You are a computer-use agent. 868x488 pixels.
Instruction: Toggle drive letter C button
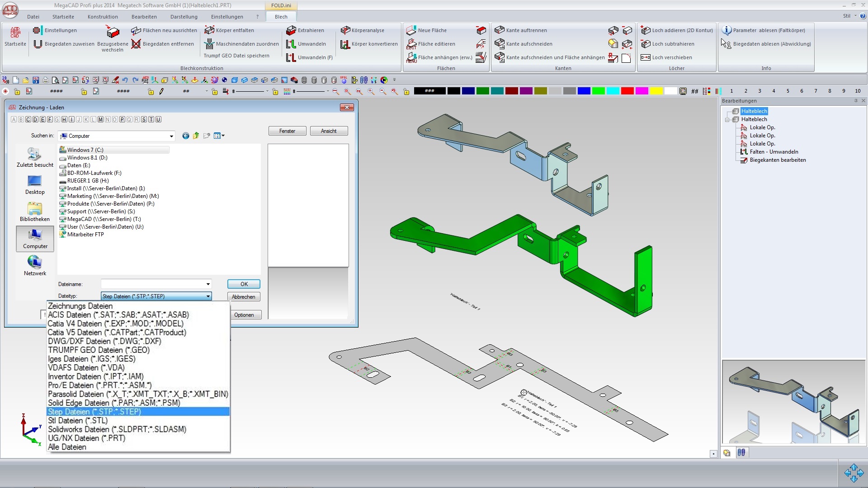(x=28, y=120)
